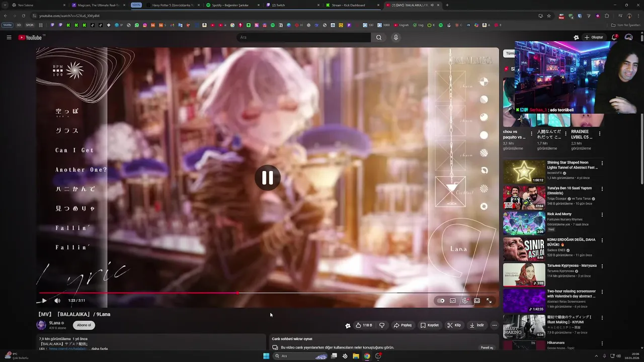Reload the page with refresh icon
Image resolution: width=644 pixels, height=362 pixels.
tap(23, 16)
